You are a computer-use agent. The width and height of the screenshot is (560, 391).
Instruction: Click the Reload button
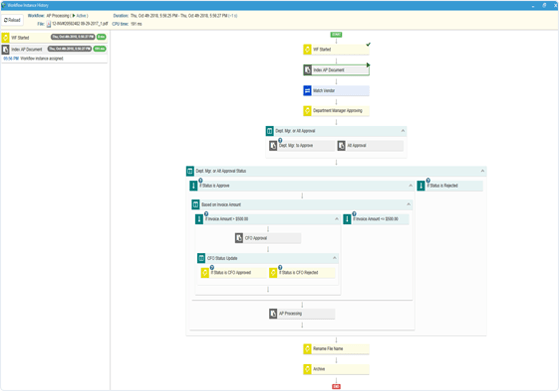tap(12, 20)
